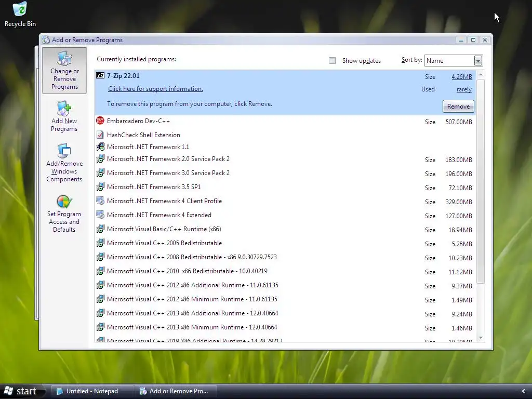Select Microsoft .NET Framework 2.0 Service Pack 2
The image size is (532, 399).
285,159
